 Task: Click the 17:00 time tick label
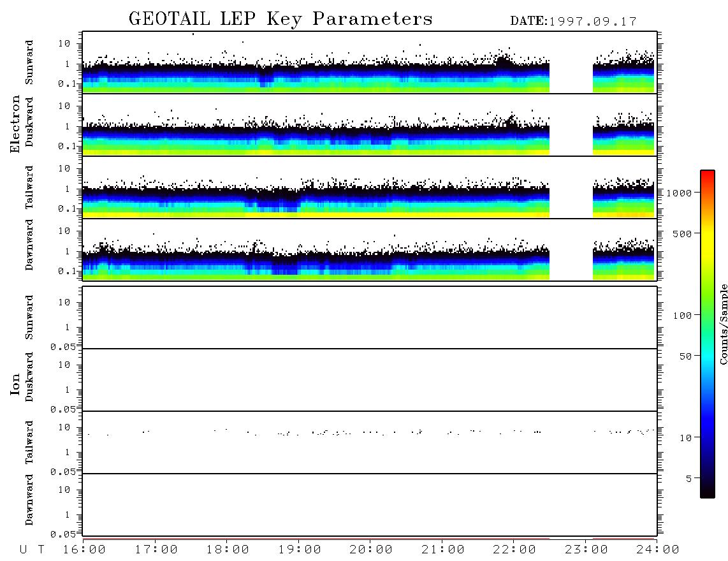pyautogui.click(x=156, y=550)
